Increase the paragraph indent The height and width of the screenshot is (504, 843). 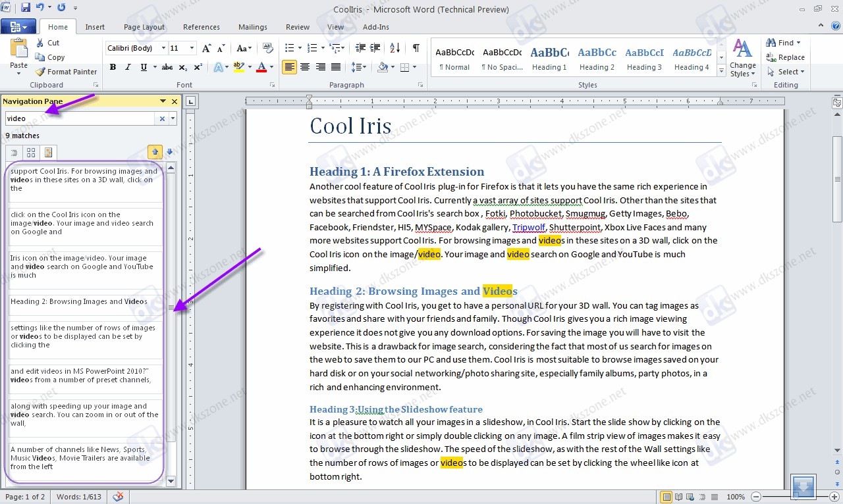click(376, 48)
